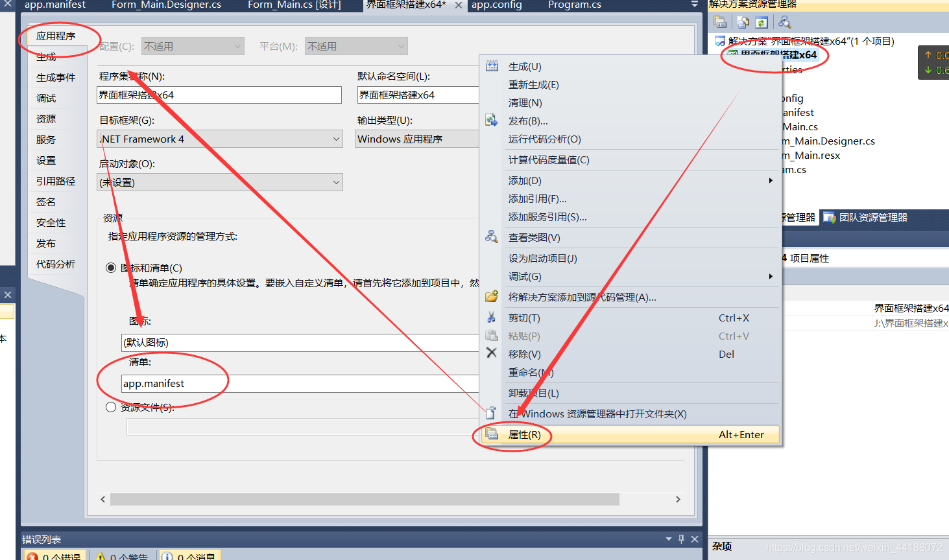Click the Refresh icon in Solution Explorer

(762, 22)
